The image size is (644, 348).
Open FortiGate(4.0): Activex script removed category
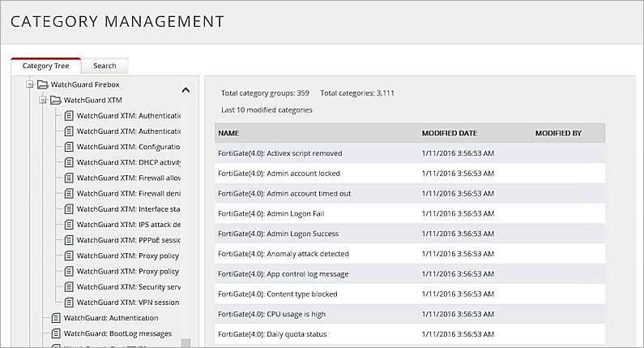pos(279,153)
